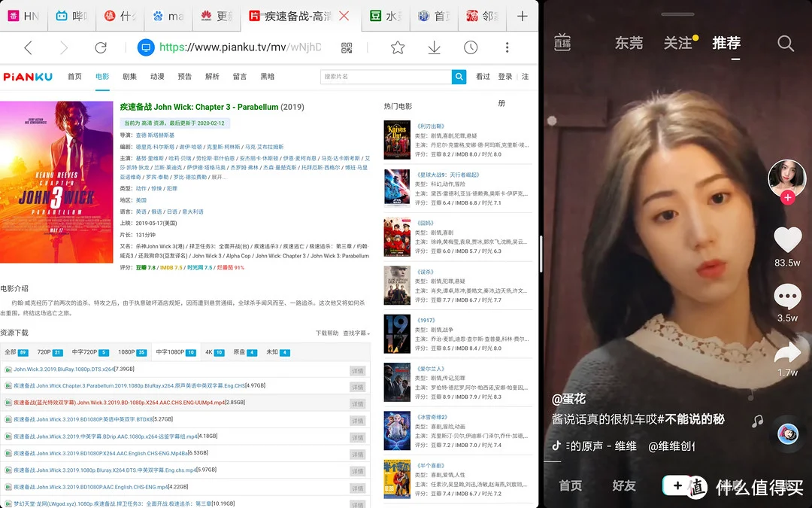Go back using the browser back arrow
812x508 pixels.
(x=28, y=47)
